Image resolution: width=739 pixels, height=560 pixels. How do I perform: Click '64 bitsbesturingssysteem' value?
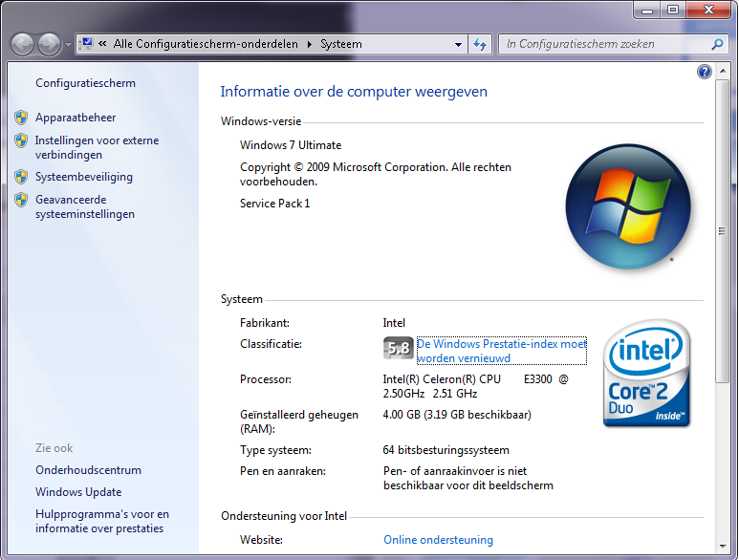click(x=446, y=450)
